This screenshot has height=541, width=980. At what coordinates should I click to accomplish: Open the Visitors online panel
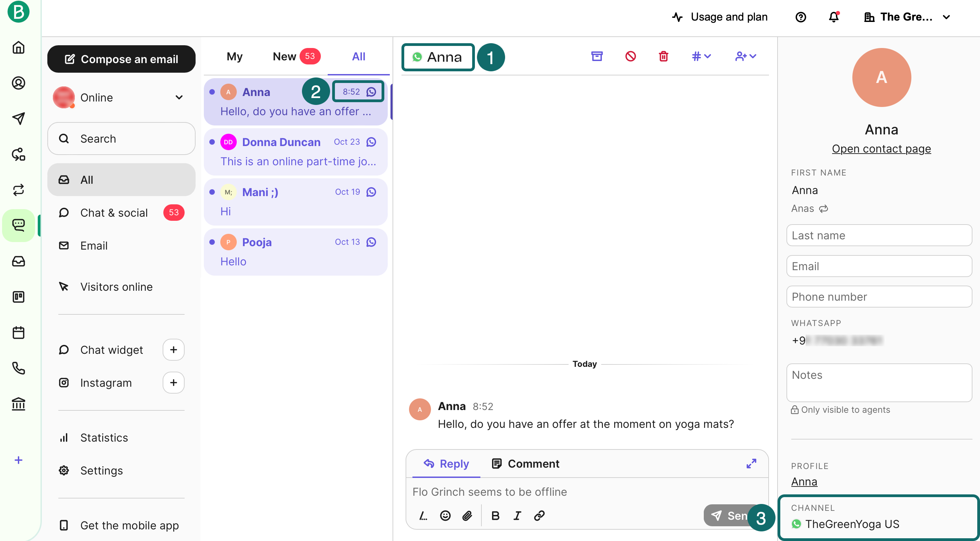116,287
